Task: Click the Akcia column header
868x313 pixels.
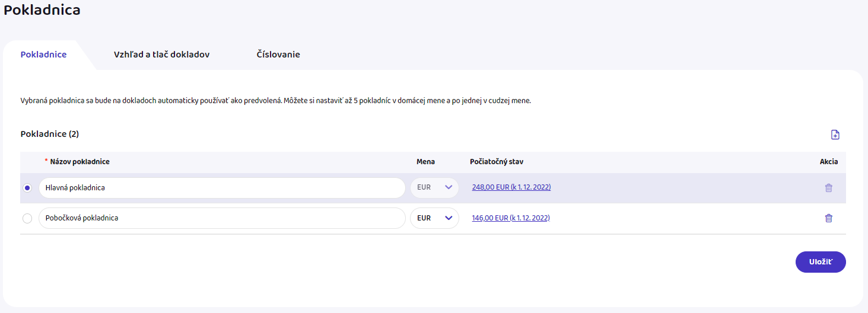Action: coord(828,162)
